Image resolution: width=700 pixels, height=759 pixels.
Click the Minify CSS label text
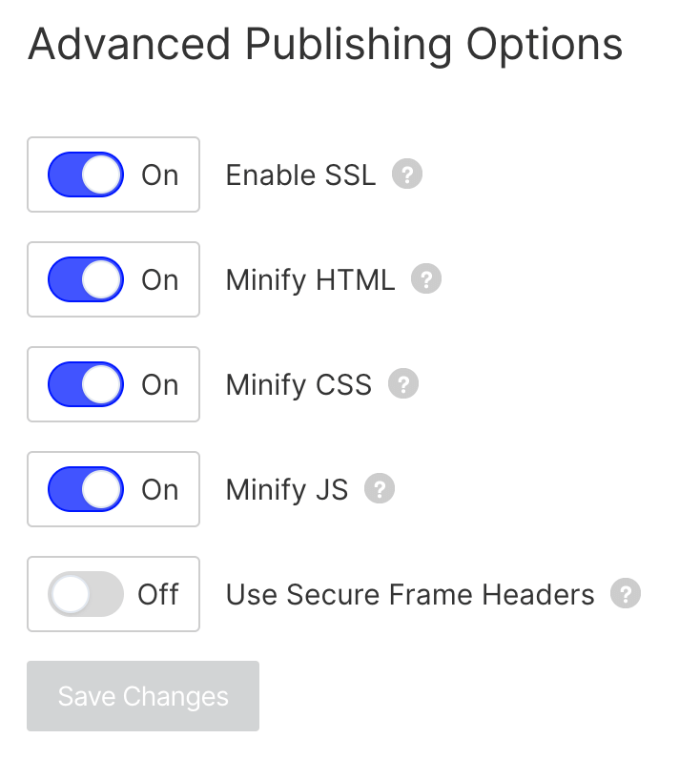click(299, 385)
